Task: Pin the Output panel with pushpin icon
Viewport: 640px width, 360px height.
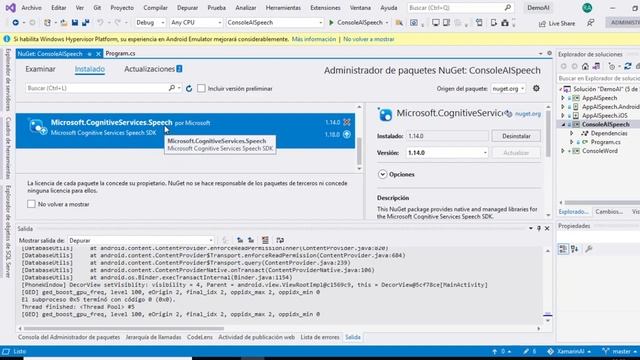Action: point(539,229)
